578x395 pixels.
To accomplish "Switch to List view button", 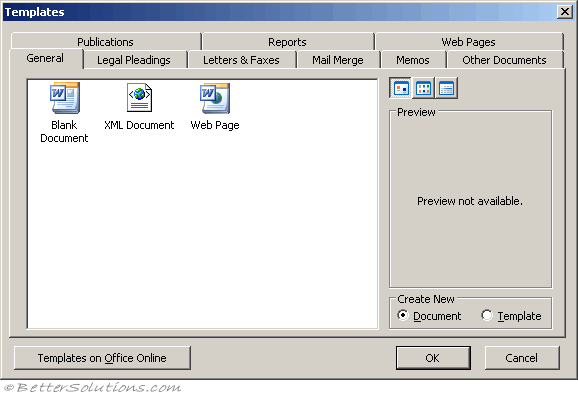I will click(x=423, y=88).
